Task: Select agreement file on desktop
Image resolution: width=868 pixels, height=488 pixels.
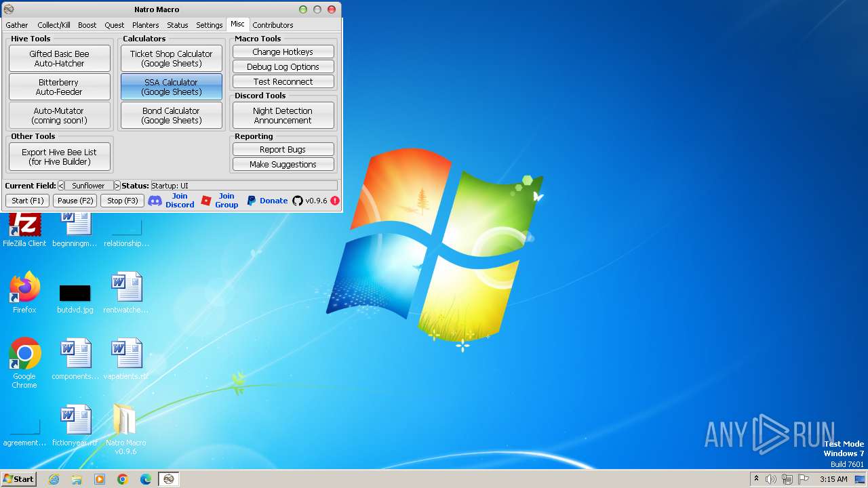Action: (24, 431)
